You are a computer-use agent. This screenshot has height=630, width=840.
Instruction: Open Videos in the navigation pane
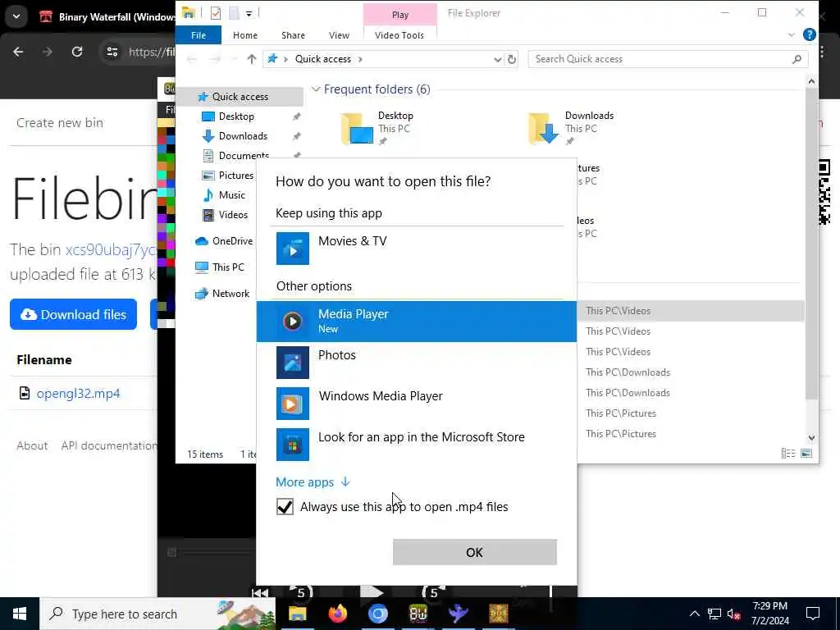233,215
